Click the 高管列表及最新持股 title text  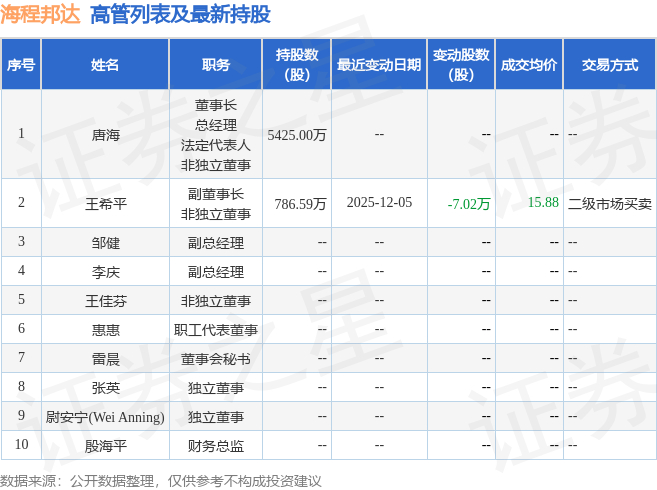point(181,14)
